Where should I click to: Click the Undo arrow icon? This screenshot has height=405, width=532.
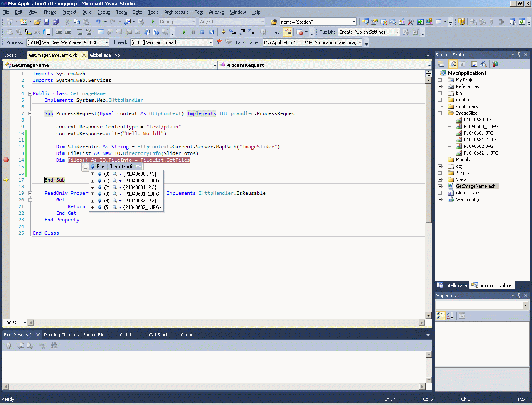(98, 22)
